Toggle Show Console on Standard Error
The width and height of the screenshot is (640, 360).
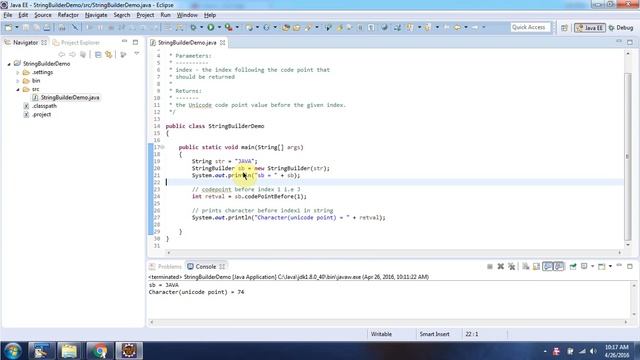point(558,267)
